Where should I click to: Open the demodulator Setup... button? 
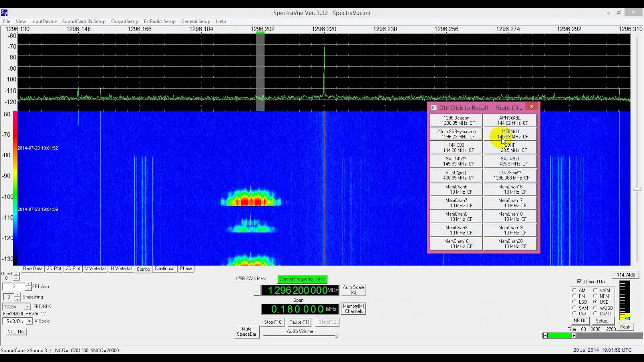coord(602,321)
